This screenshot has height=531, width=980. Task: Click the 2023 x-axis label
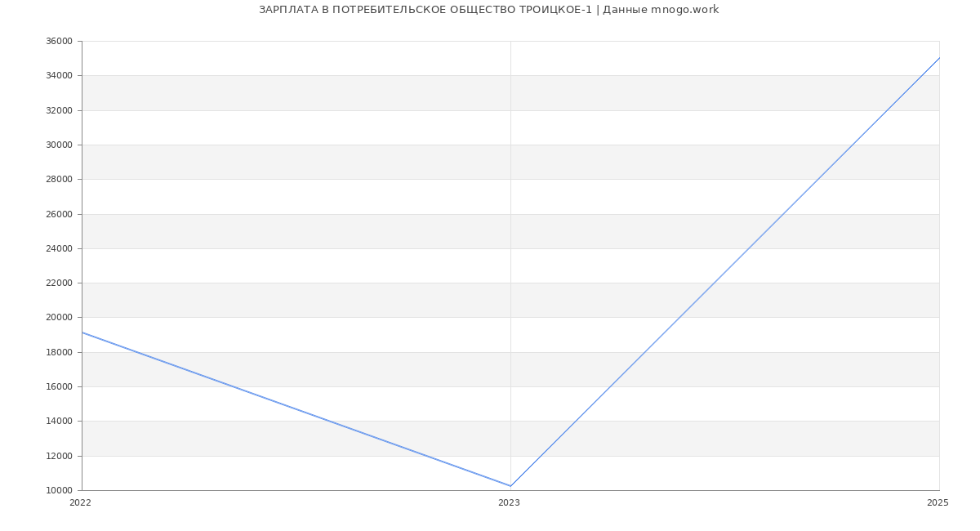click(x=509, y=502)
